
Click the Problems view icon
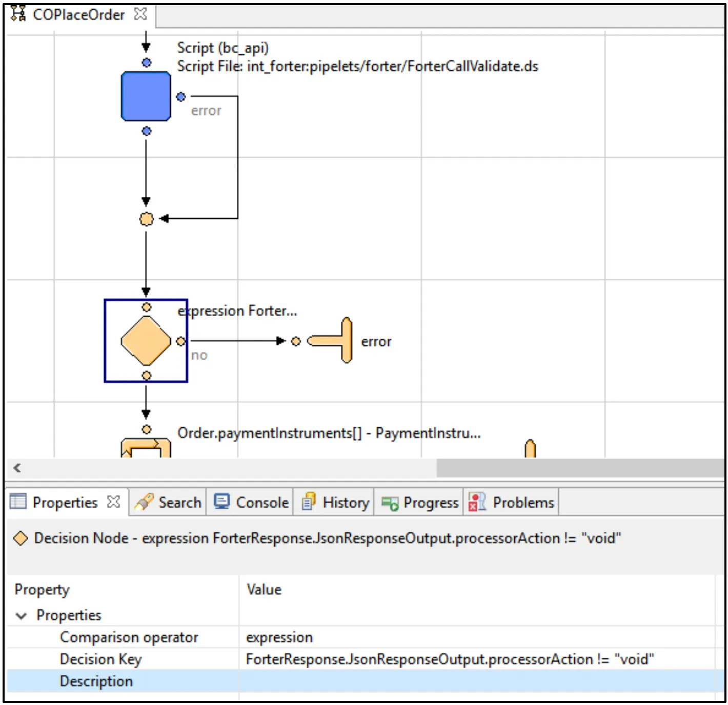(477, 502)
